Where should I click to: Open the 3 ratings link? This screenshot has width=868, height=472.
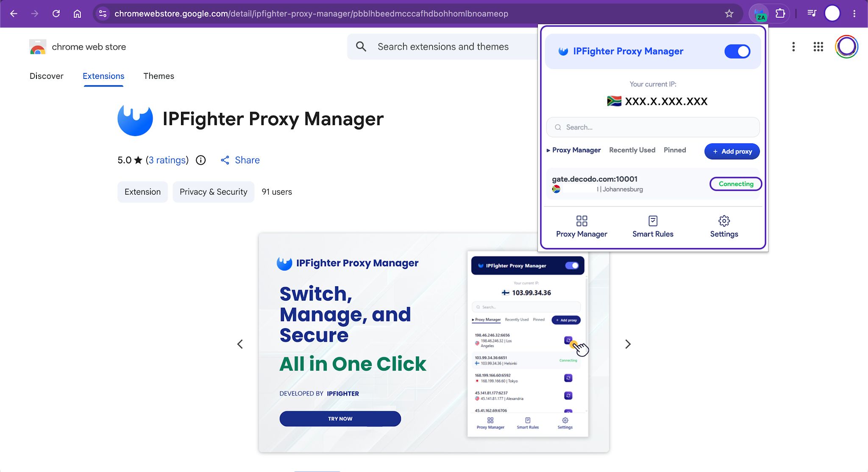pyautogui.click(x=167, y=160)
